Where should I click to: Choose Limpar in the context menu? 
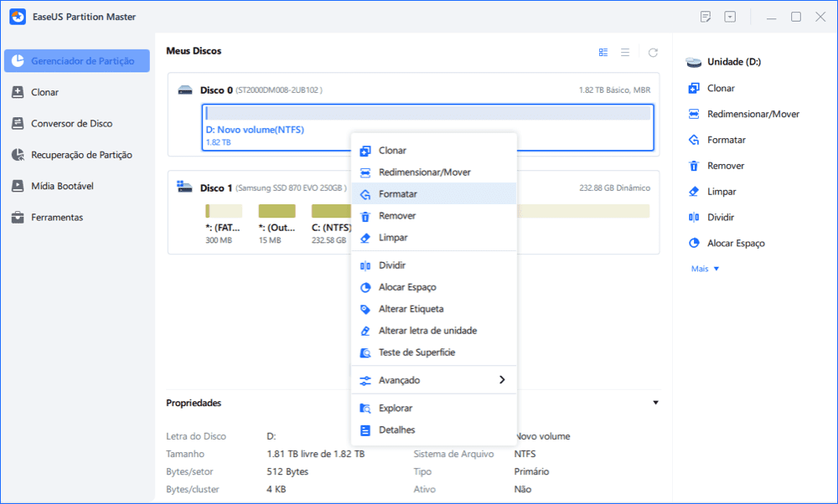(433, 238)
